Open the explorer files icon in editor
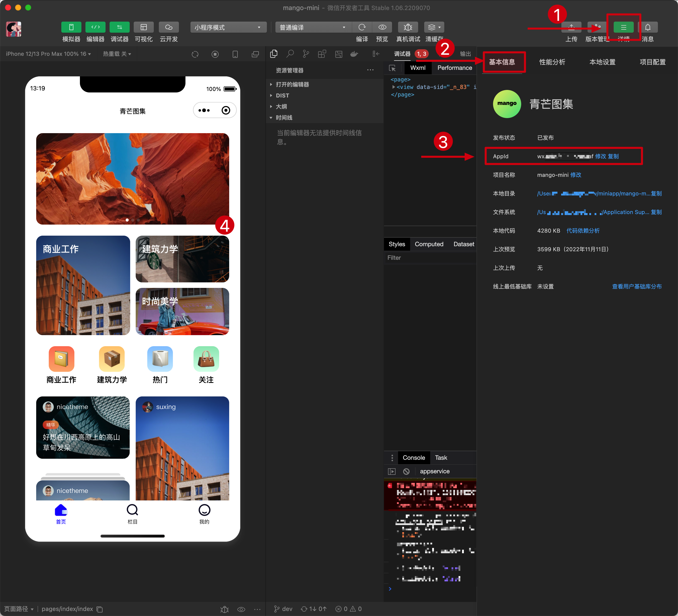Screen dimensions: 678x616 274,54
